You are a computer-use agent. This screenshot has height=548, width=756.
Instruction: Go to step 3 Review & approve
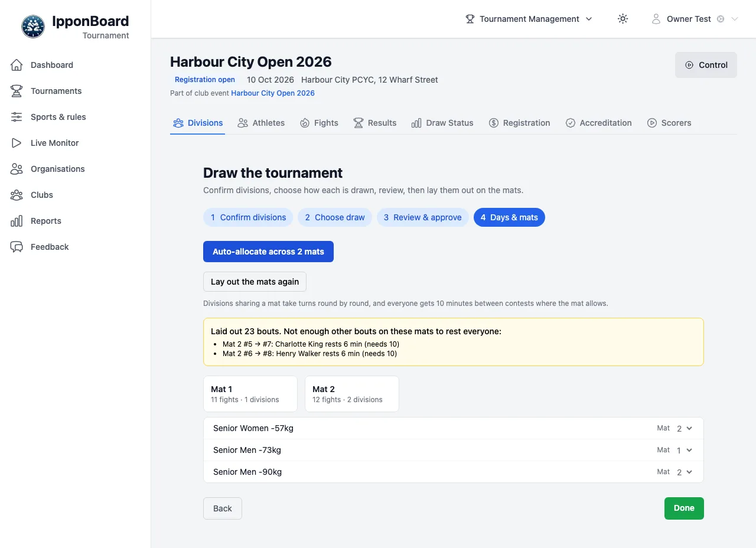click(423, 217)
